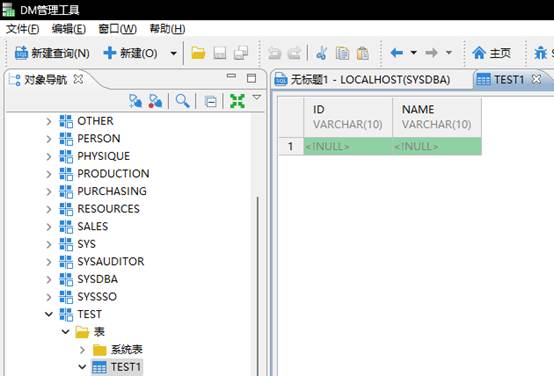Expand the RESOURCES schema node
Screen dimensions: 554x376
(49, 209)
